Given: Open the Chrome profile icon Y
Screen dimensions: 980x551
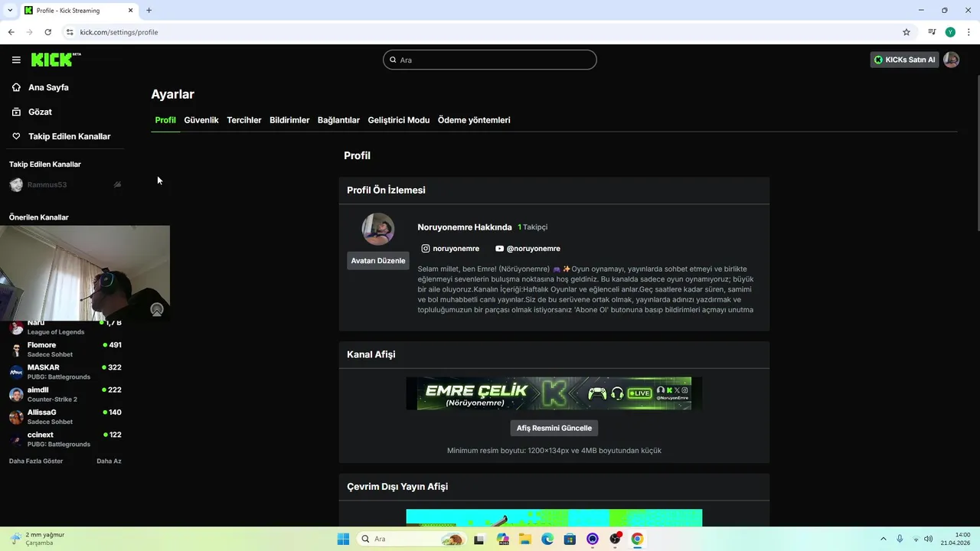Looking at the screenshot, I should pyautogui.click(x=950, y=32).
